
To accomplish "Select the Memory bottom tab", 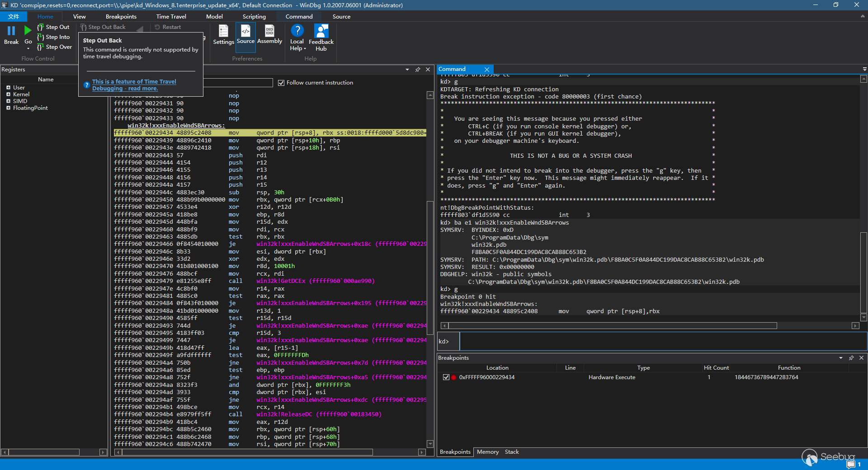I will [x=488, y=452].
